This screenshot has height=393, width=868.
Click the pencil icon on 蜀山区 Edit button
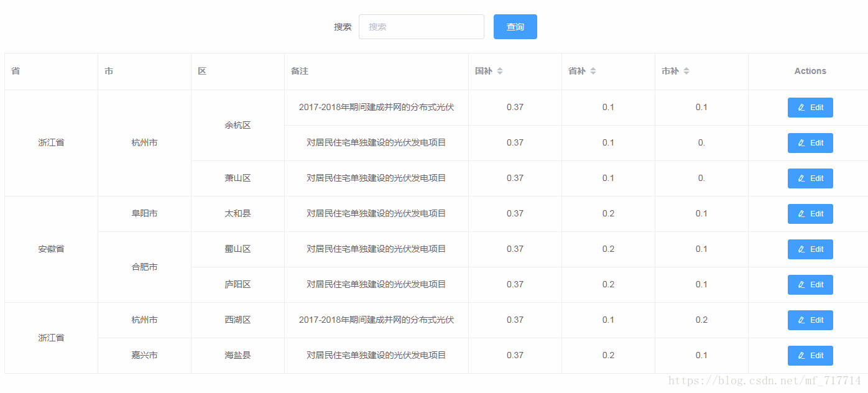801,249
